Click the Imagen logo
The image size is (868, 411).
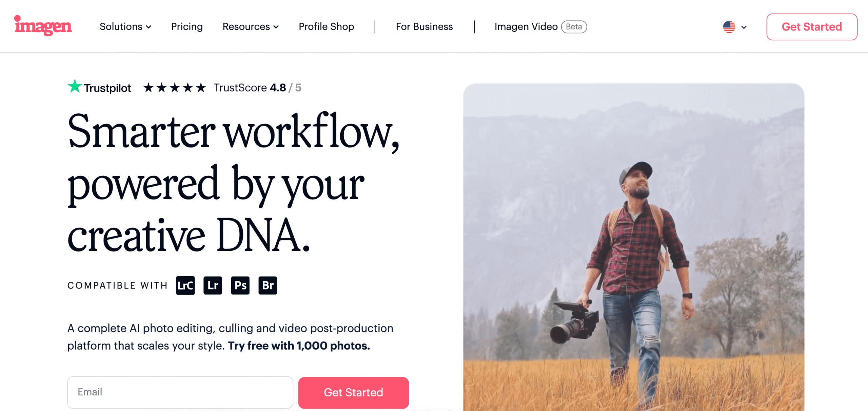[43, 26]
